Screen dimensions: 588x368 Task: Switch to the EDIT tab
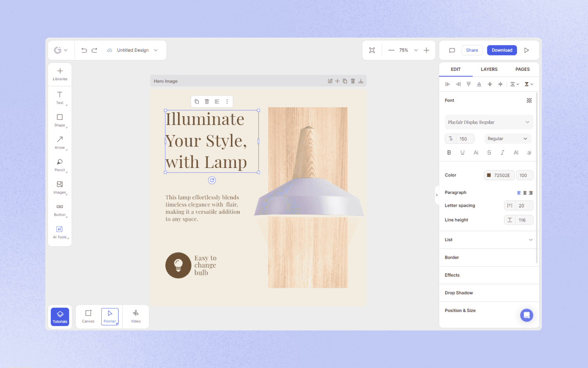click(455, 69)
